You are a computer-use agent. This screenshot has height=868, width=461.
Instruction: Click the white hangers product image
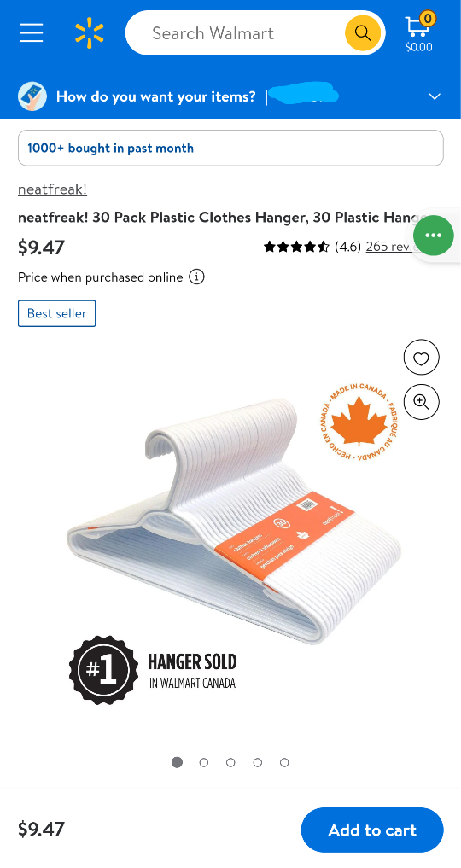[x=235, y=521]
